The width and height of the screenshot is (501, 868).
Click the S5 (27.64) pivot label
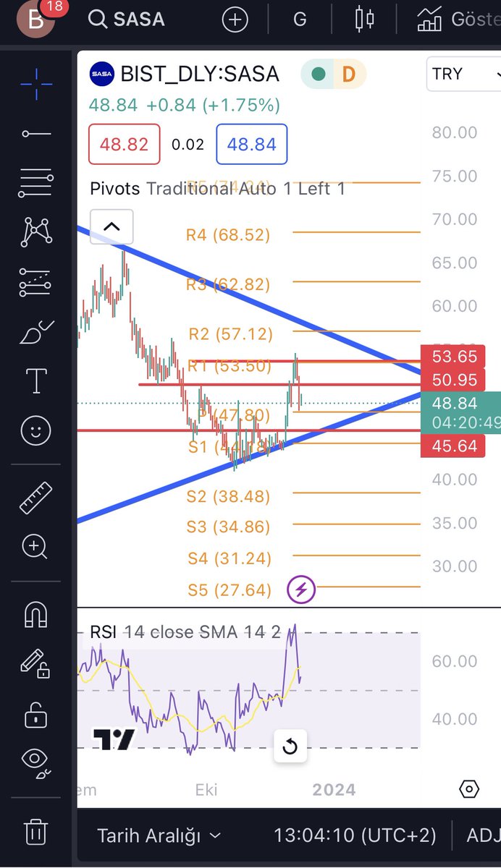pyautogui.click(x=229, y=590)
